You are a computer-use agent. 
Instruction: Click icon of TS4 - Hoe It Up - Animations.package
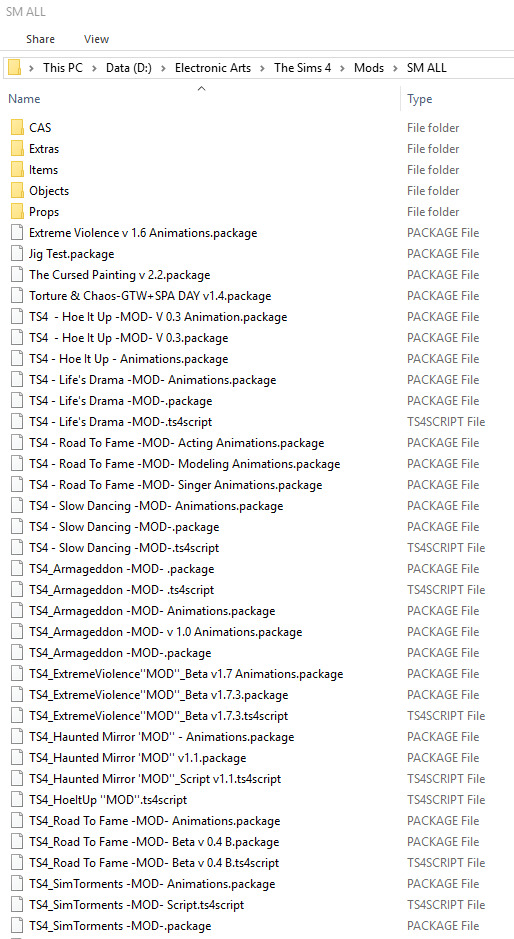pyautogui.click(x=17, y=359)
